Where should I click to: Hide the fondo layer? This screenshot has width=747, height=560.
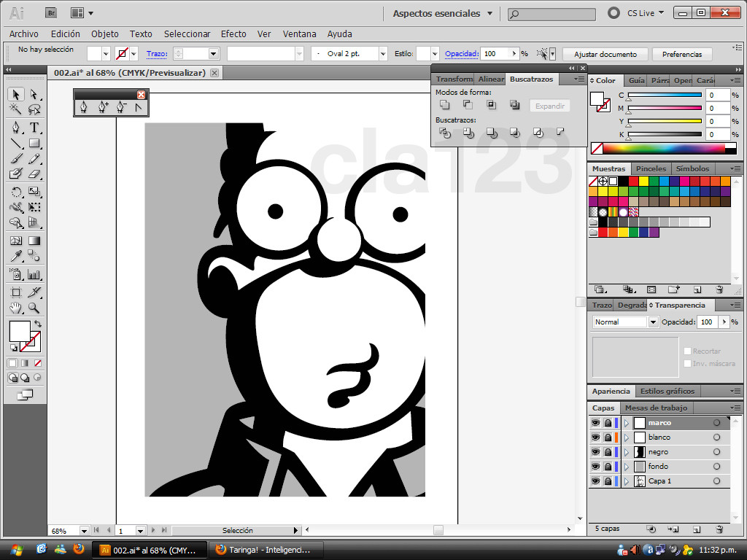tap(595, 467)
